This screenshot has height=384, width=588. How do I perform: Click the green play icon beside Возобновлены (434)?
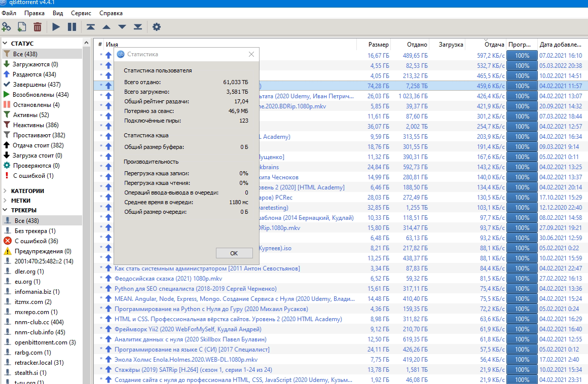coord(7,94)
